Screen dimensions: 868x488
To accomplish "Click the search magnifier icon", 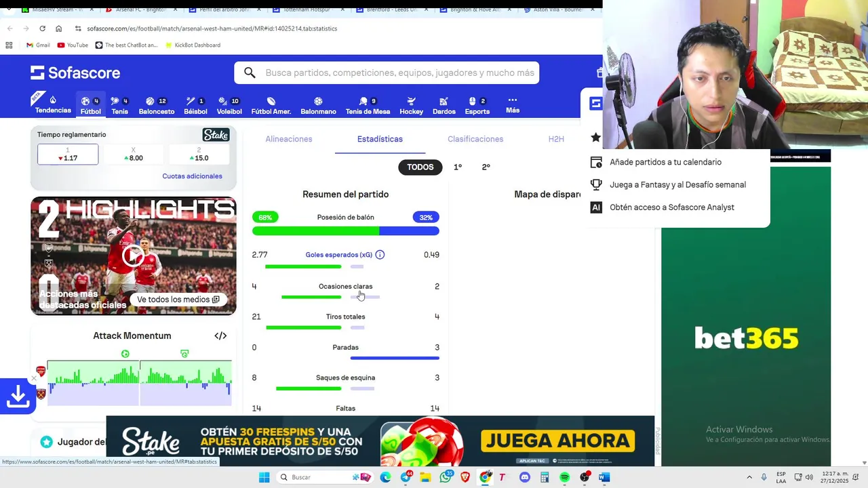I will (250, 73).
